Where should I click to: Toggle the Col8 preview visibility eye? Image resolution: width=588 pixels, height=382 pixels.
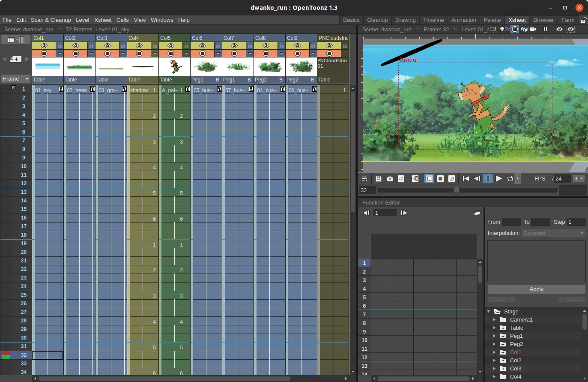266,46
